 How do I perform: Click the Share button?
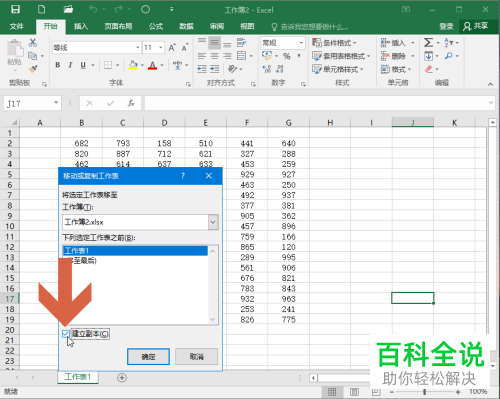click(x=476, y=26)
